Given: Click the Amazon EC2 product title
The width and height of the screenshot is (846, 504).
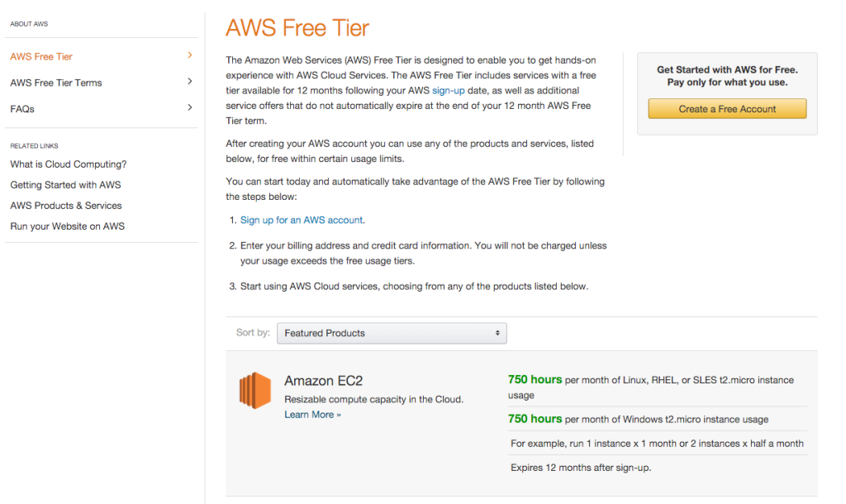Looking at the screenshot, I should [323, 381].
